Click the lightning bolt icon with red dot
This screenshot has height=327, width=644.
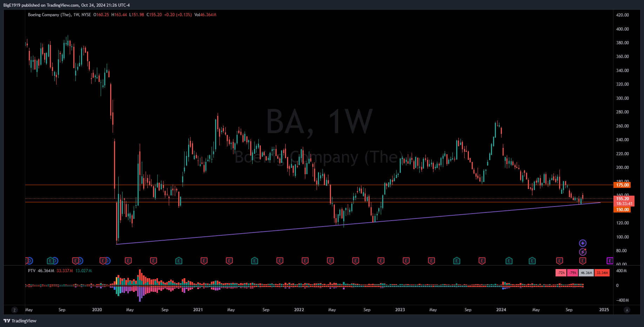coord(583,252)
